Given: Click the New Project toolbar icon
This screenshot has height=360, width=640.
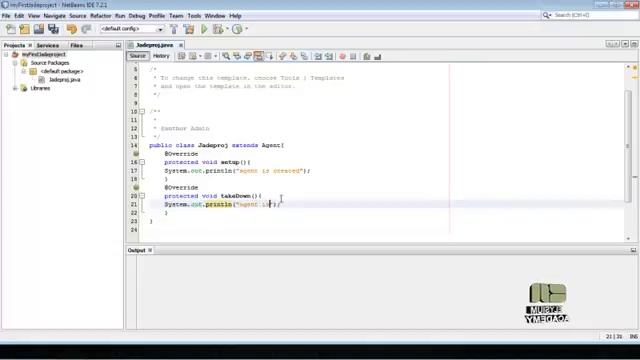Looking at the screenshot, I should pos(24,29).
